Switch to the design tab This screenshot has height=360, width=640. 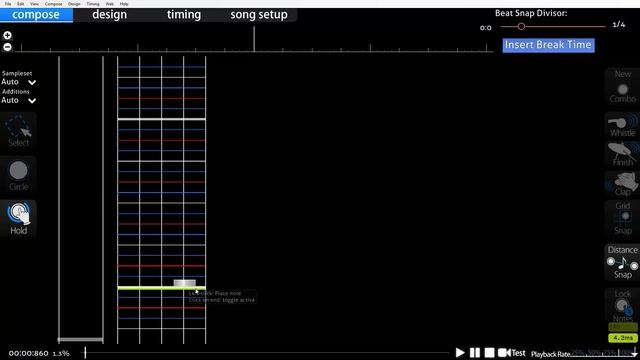109,15
